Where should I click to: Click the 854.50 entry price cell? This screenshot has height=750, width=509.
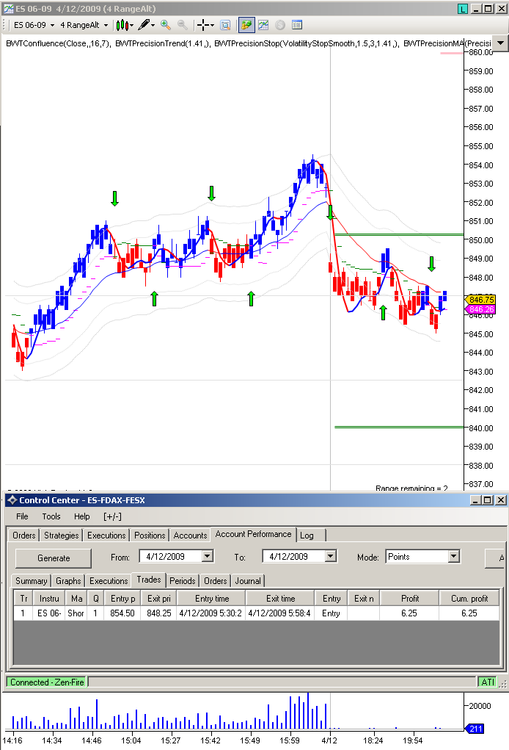pos(122,613)
